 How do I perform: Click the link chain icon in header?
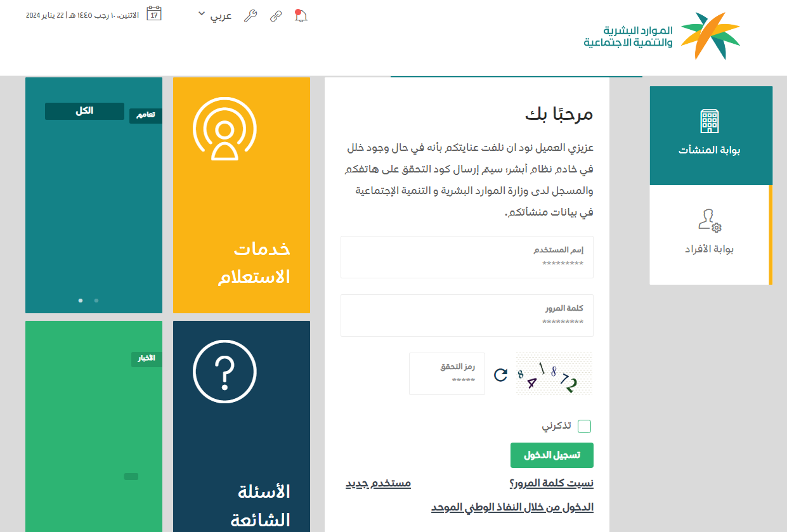coord(276,16)
